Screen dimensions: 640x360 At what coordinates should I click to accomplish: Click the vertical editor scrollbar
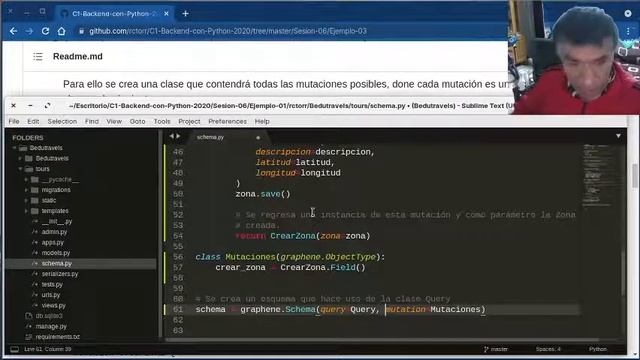coord(623,273)
